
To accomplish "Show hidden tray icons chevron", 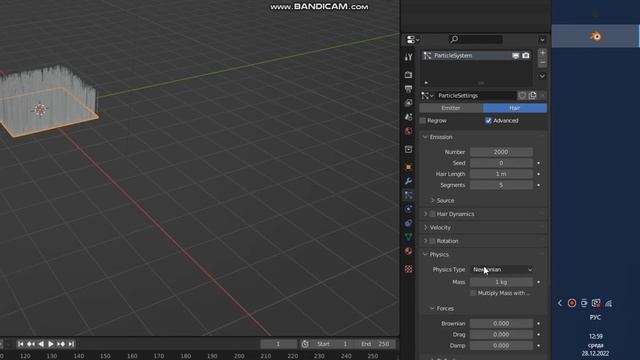I will (560, 303).
